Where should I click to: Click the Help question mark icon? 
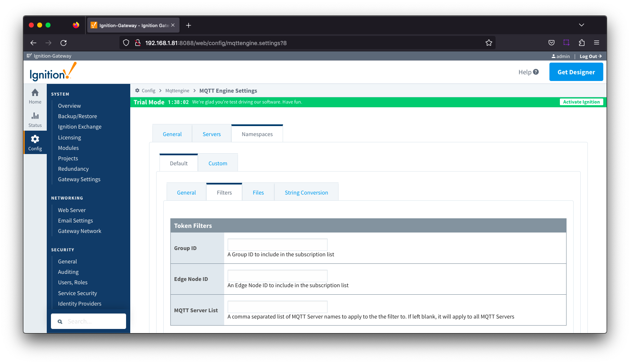[536, 72]
